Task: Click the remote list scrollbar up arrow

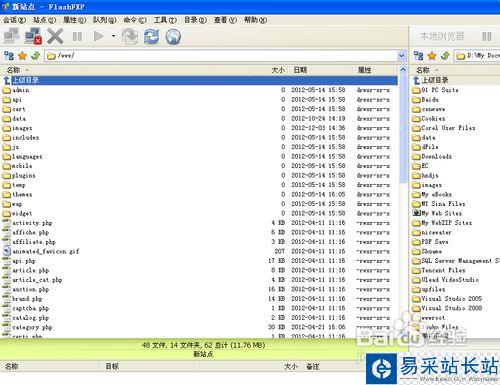Action: (x=403, y=70)
